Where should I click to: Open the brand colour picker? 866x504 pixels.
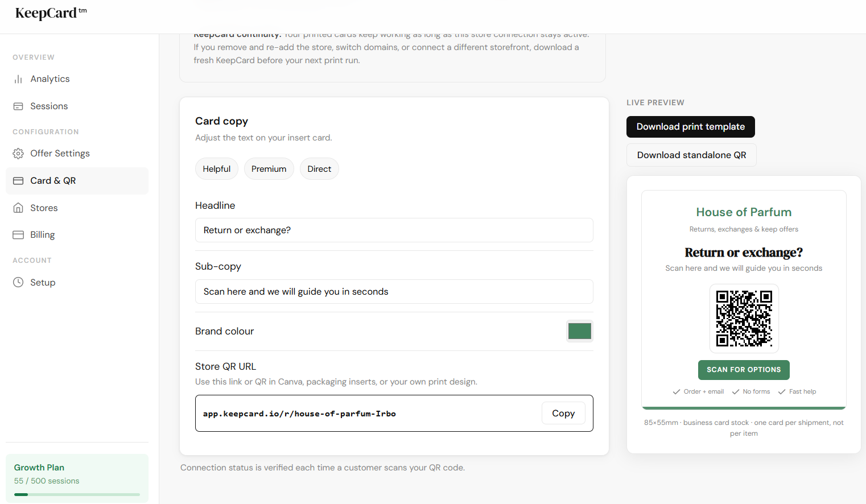pyautogui.click(x=579, y=331)
